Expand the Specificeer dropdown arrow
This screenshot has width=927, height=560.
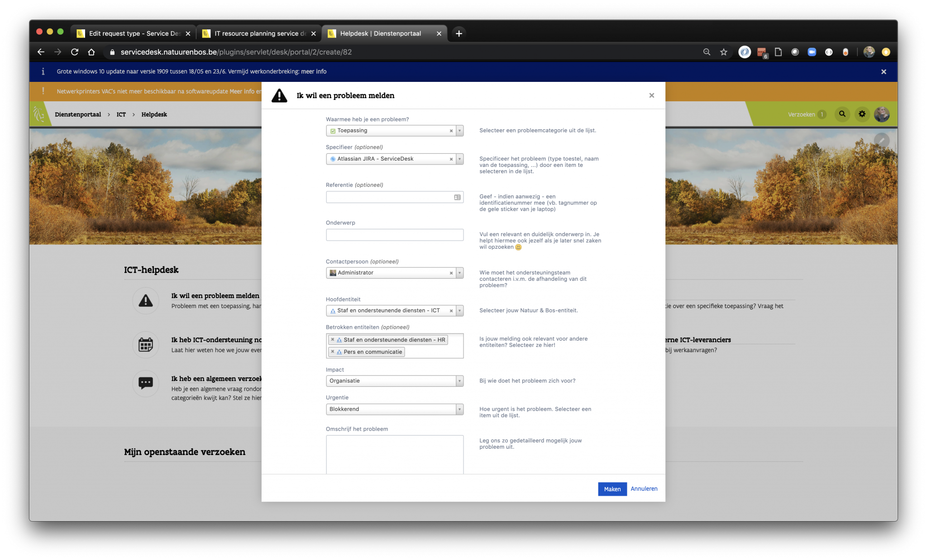tap(459, 159)
